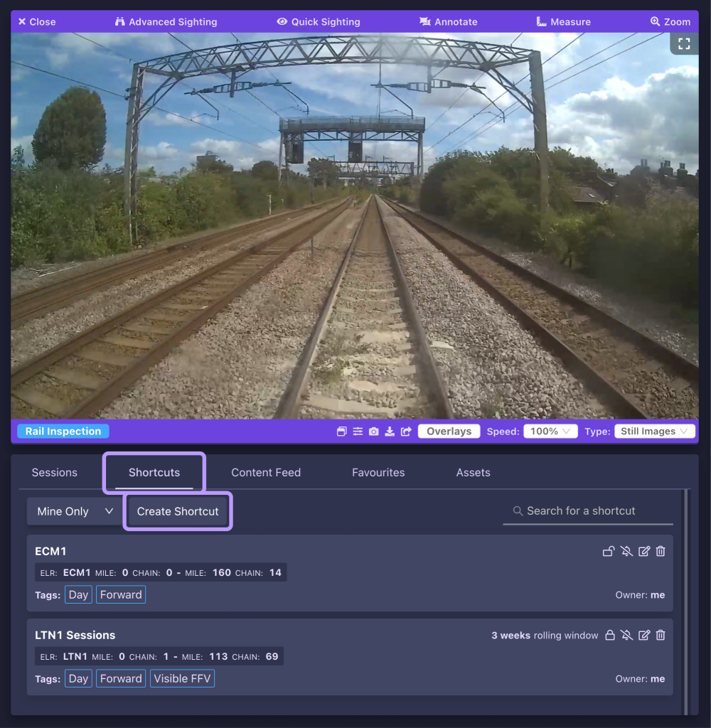Open the LTN1 Sessions shortcut title

click(x=75, y=635)
